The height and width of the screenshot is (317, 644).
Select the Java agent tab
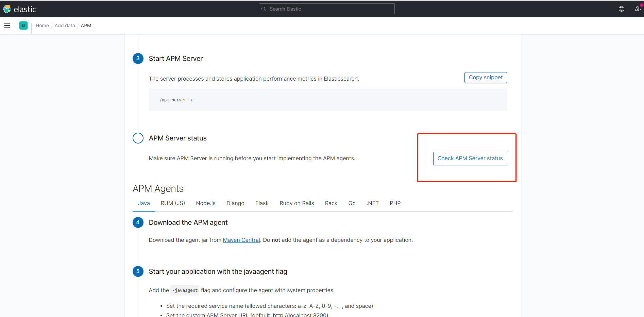(x=144, y=203)
